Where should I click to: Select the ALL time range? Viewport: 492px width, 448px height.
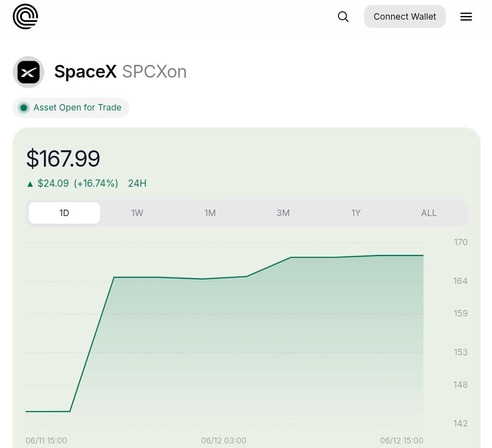pos(429,213)
